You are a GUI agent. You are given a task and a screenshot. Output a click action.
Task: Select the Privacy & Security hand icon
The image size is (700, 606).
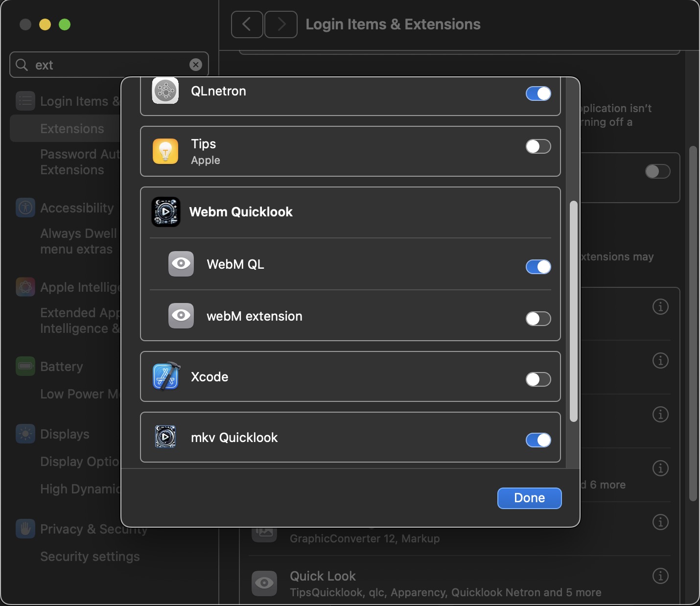[25, 529]
